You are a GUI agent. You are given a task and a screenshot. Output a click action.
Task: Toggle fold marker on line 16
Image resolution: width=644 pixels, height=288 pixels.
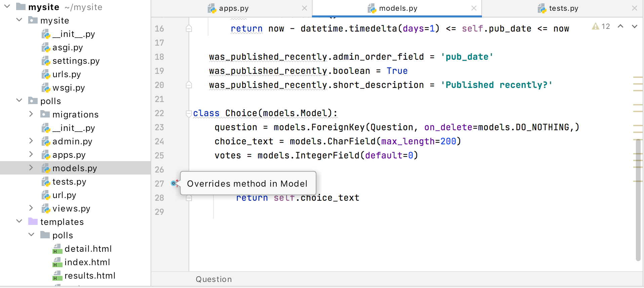tap(189, 29)
